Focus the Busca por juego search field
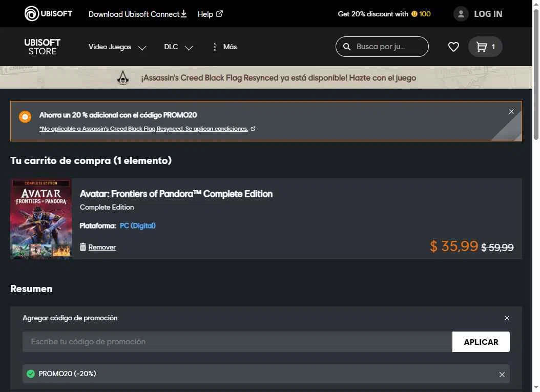 (x=382, y=47)
